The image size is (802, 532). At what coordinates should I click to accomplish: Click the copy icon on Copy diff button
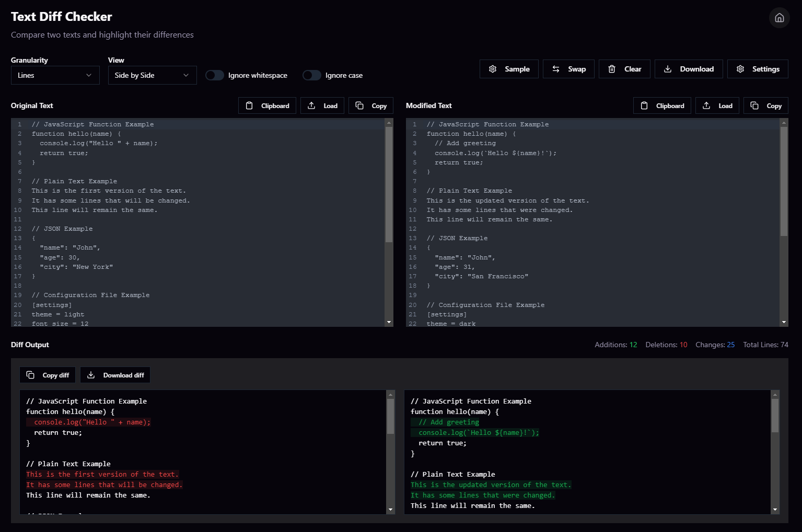[x=30, y=375]
